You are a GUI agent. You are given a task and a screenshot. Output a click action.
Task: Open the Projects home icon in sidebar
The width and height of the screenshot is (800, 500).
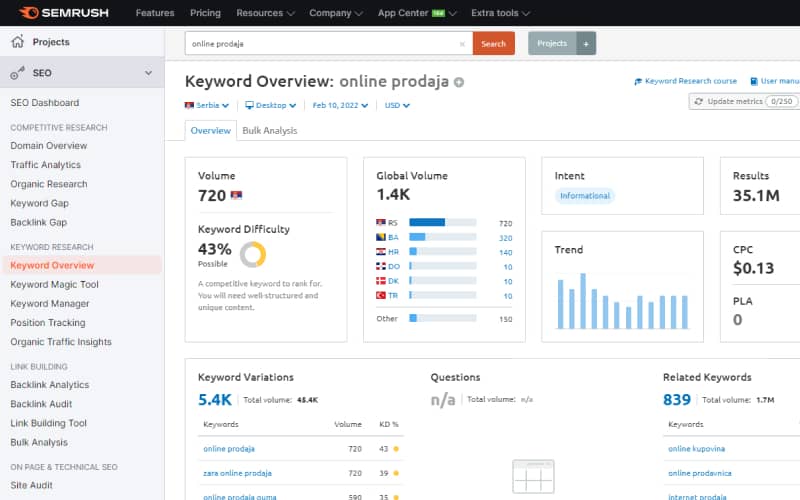click(x=17, y=41)
